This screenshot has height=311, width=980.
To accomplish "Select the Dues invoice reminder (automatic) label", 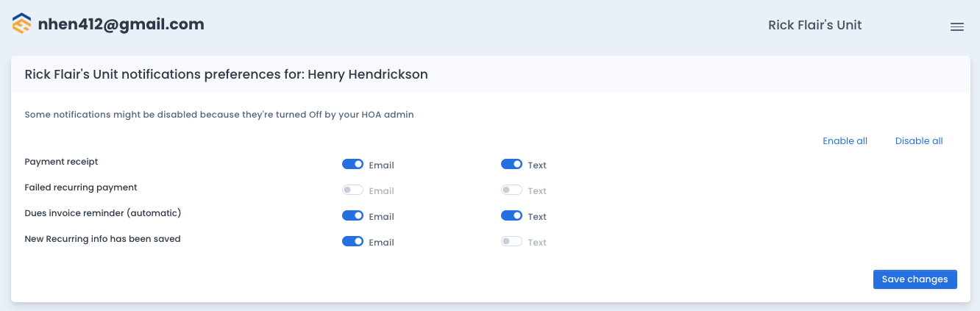I will click(x=103, y=213).
